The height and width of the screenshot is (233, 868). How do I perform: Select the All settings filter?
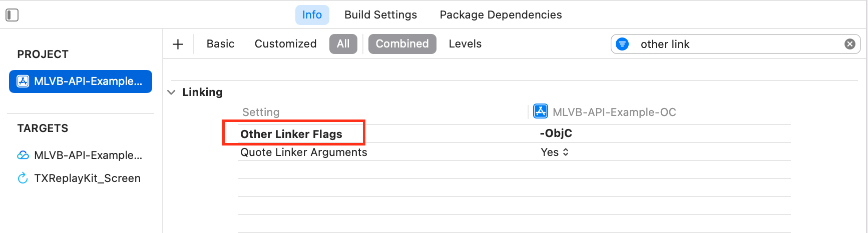[343, 44]
